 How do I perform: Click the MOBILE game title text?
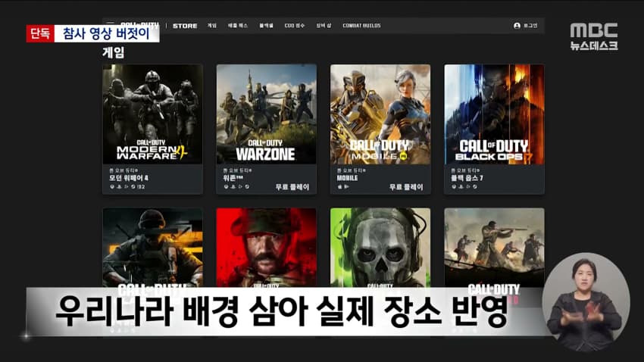(x=347, y=178)
